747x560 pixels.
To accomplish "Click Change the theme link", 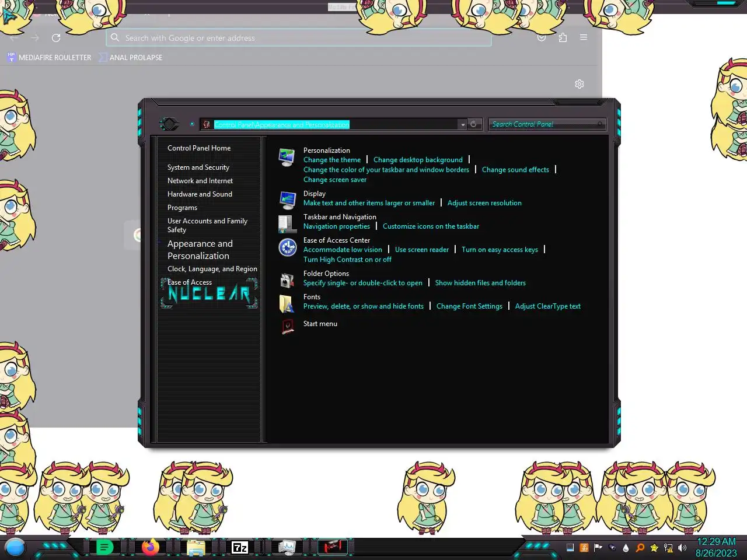I will coord(332,160).
